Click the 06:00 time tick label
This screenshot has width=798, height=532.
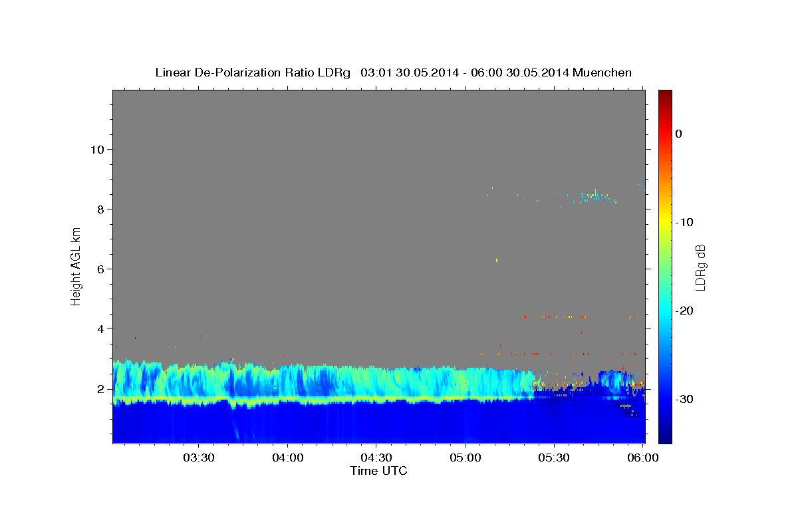point(643,458)
